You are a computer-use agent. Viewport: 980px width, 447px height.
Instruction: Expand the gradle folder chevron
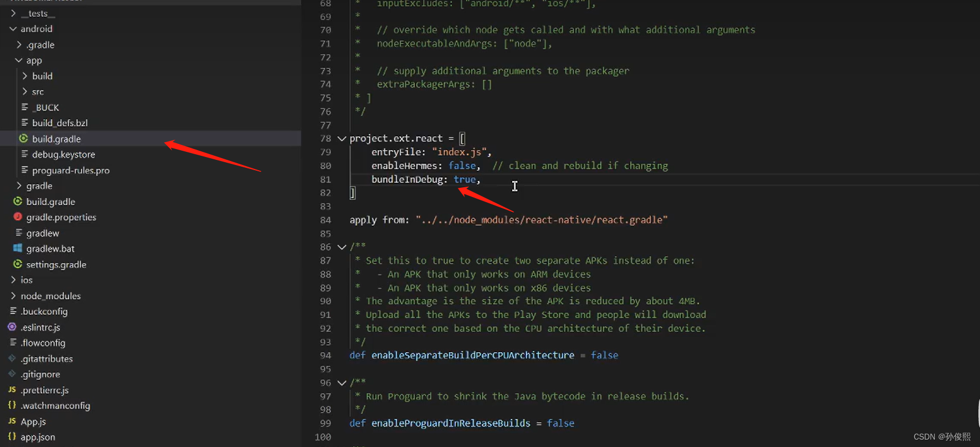click(x=19, y=186)
